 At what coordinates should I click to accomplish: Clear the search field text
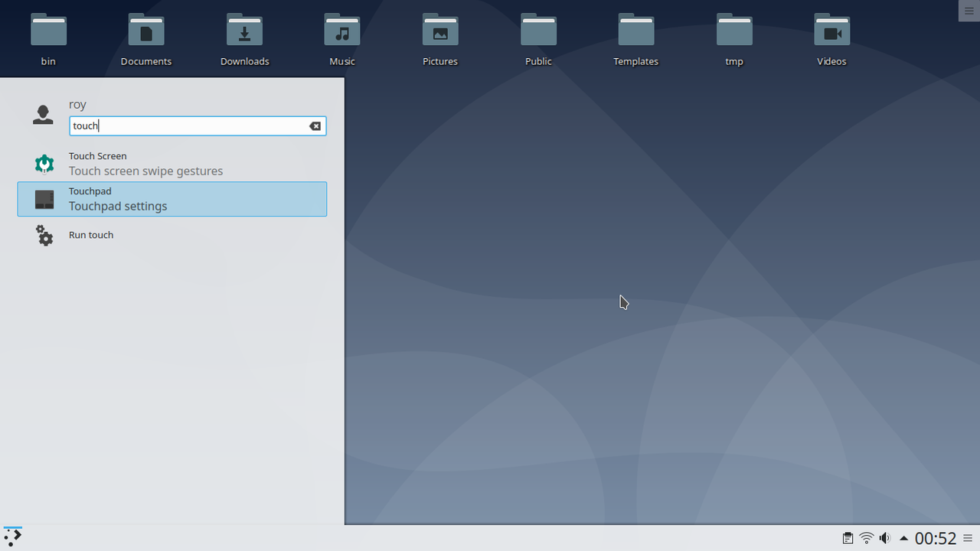tap(315, 126)
